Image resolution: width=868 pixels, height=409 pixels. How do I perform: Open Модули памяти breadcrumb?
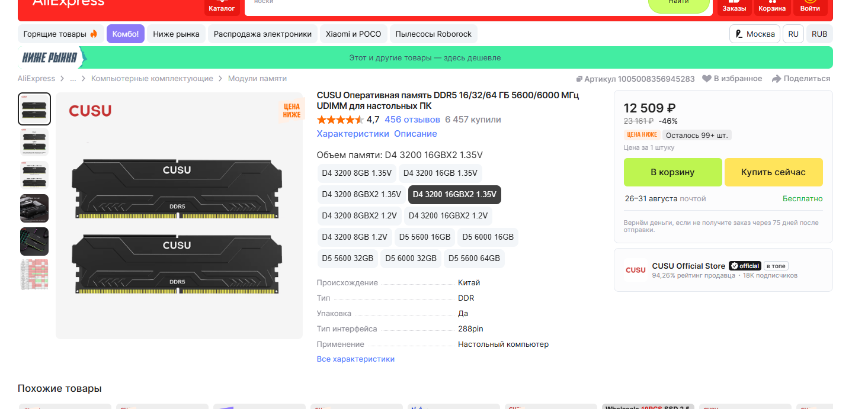(x=257, y=78)
